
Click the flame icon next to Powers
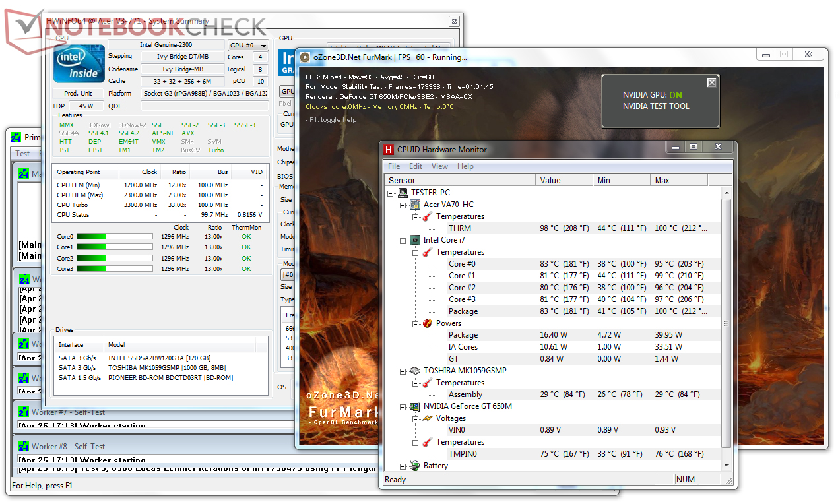tap(427, 323)
